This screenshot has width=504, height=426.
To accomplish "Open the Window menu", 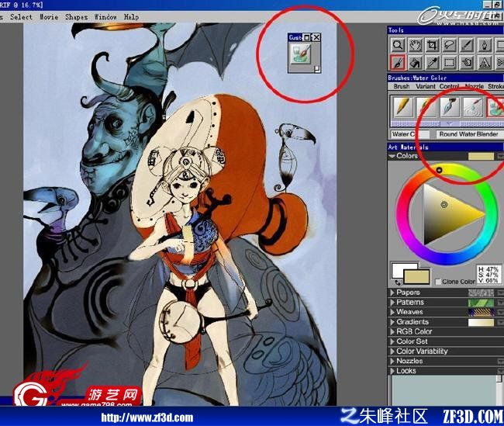I will tap(105, 17).
